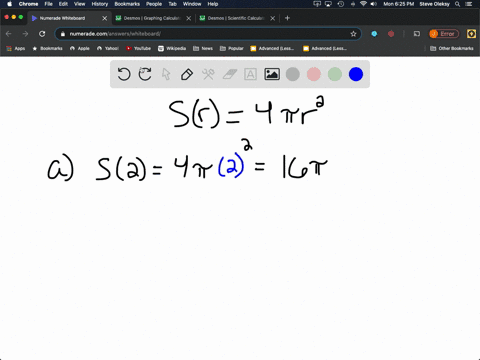
Task: Select the eraser tool
Action: coord(229,74)
